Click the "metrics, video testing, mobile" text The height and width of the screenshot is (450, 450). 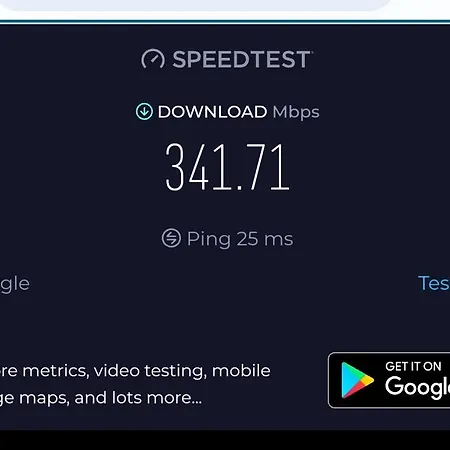tap(146, 371)
